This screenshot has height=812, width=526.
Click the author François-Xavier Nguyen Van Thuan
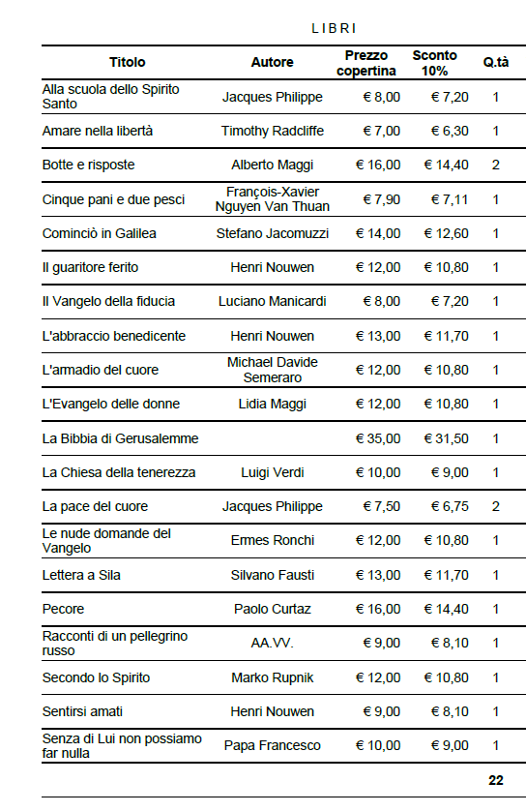(x=272, y=198)
